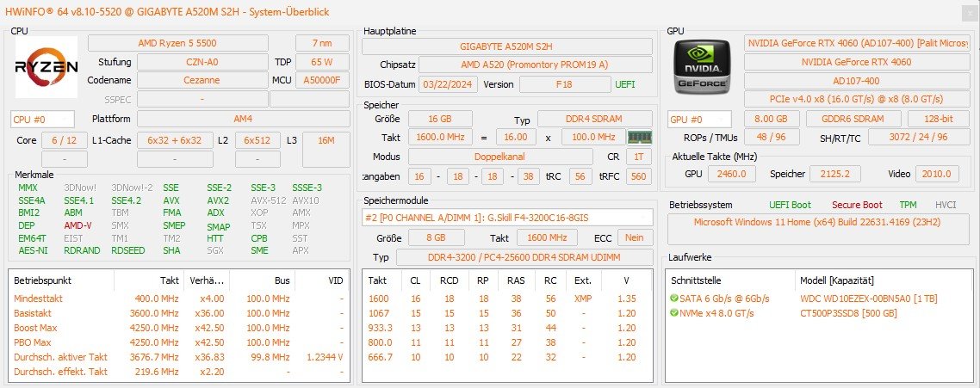Click the AMD A520 (Promontory PROM19 A) chipset field
The image size is (980, 388).
pos(536,65)
